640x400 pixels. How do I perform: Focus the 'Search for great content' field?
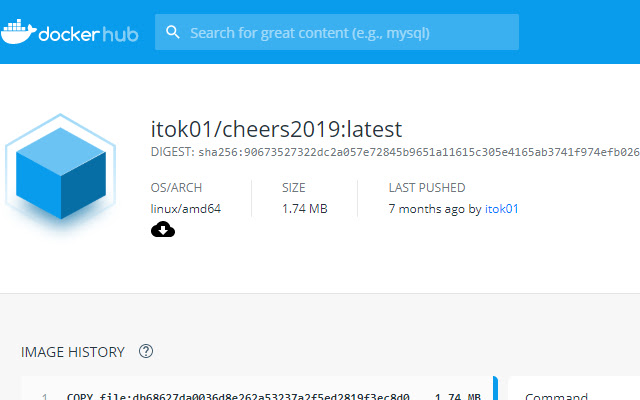tap(337, 32)
